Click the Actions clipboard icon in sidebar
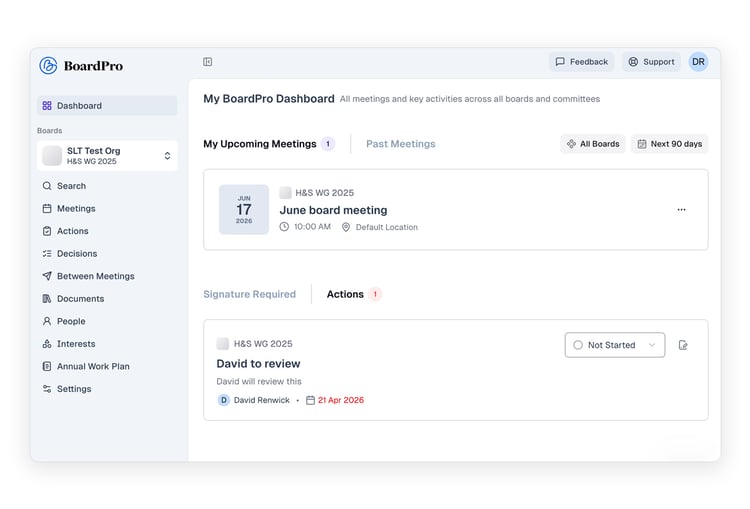The image size is (750, 509). click(x=47, y=231)
